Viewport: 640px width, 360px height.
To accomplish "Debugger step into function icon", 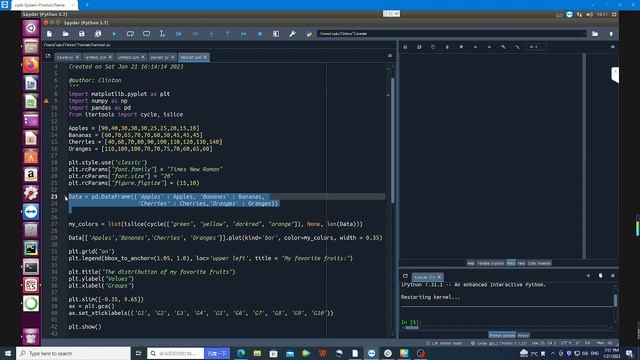I will (x=211, y=34).
